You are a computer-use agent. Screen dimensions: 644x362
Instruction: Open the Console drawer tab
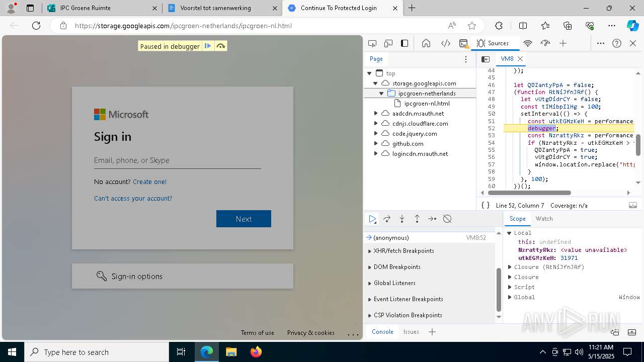[x=382, y=332]
